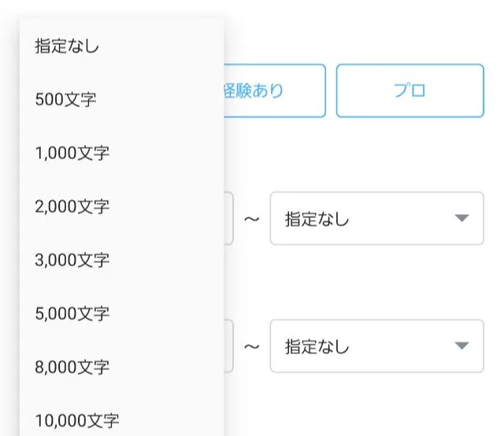Select the 2,000文字 option

click(x=72, y=206)
